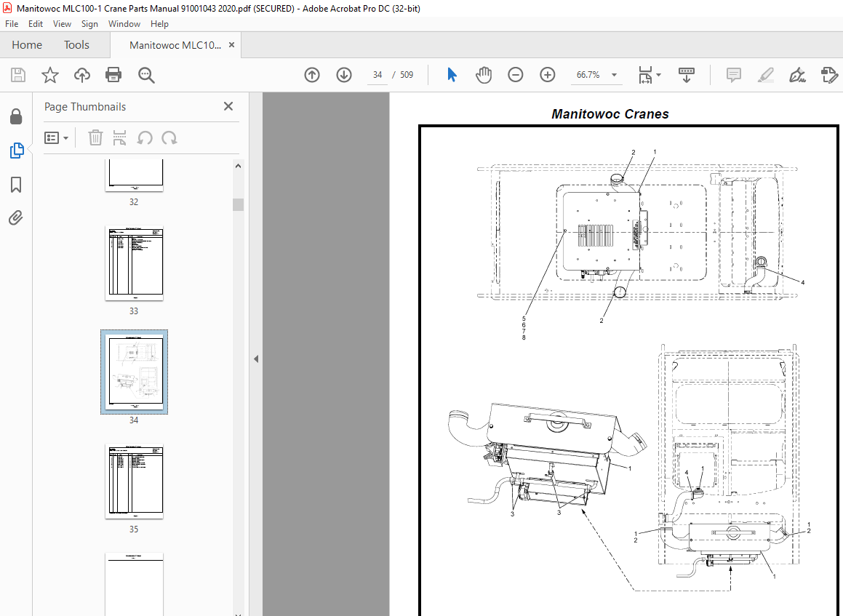Open the Window menu
The height and width of the screenshot is (616, 843).
tap(124, 24)
